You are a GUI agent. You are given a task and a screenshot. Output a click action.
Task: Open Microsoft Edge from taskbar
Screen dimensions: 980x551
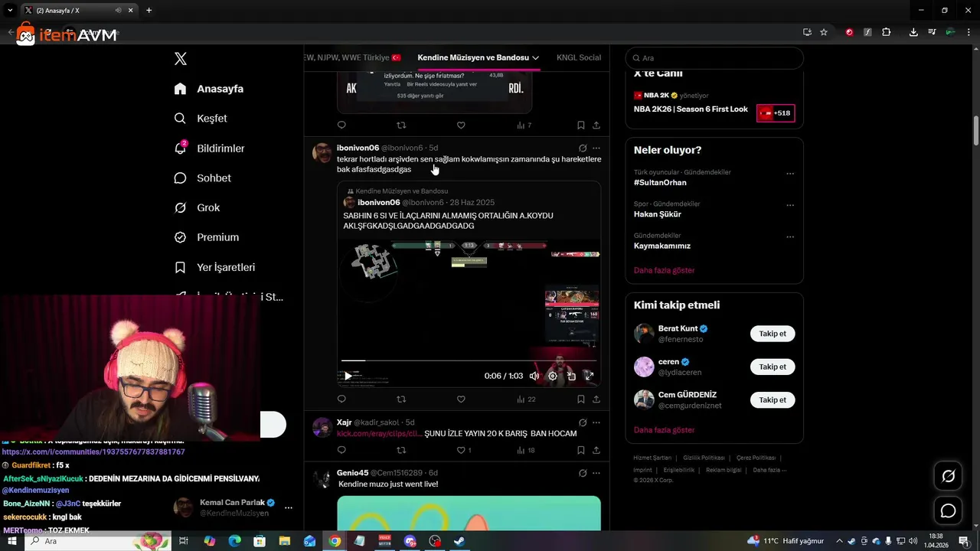pyautogui.click(x=234, y=541)
